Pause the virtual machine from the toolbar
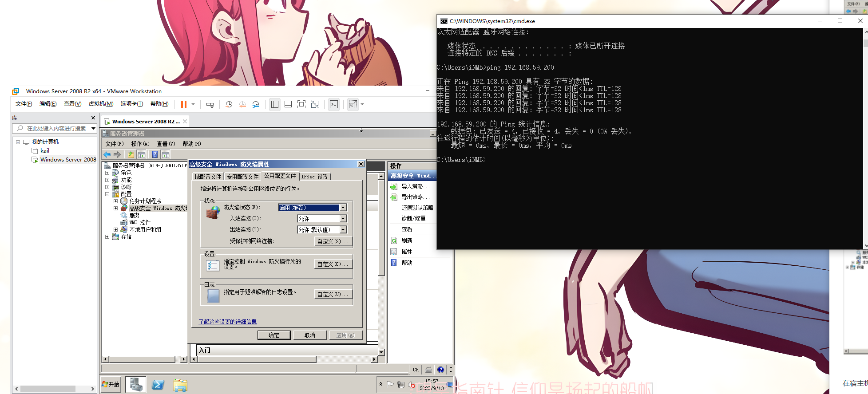This screenshot has width=868, height=394. click(183, 104)
